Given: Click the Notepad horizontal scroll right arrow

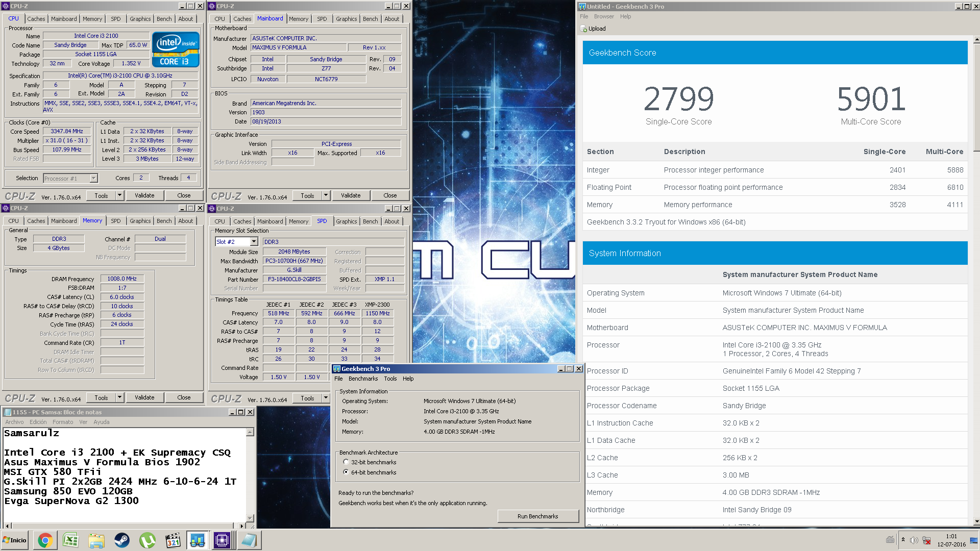Looking at the screenshot, I should coord(242,525).
